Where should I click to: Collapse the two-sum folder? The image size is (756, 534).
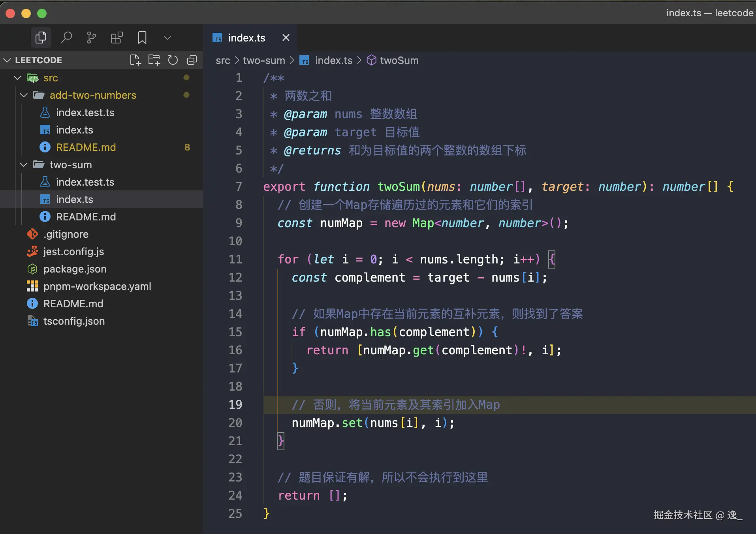pyautogui.click(x=24, y=165)
